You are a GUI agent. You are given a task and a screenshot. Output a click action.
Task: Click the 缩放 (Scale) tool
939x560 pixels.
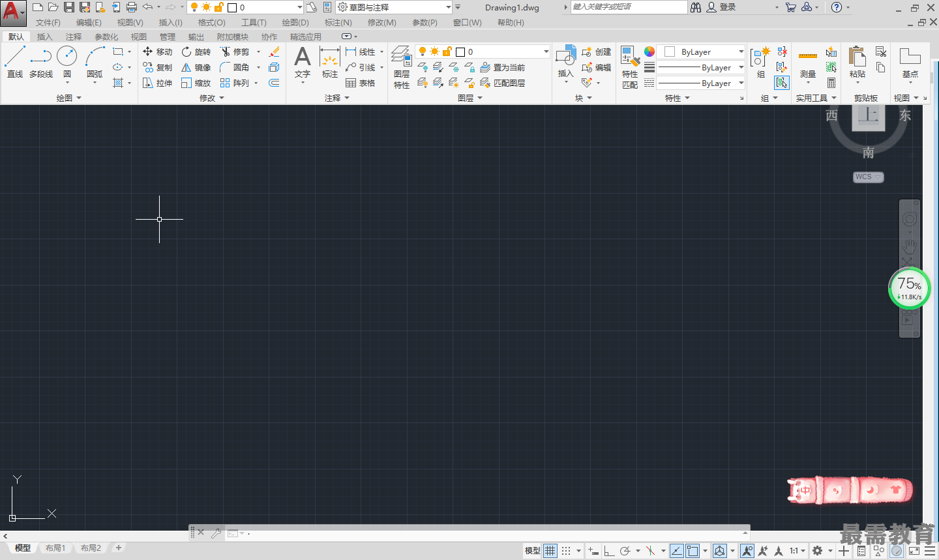196,83
